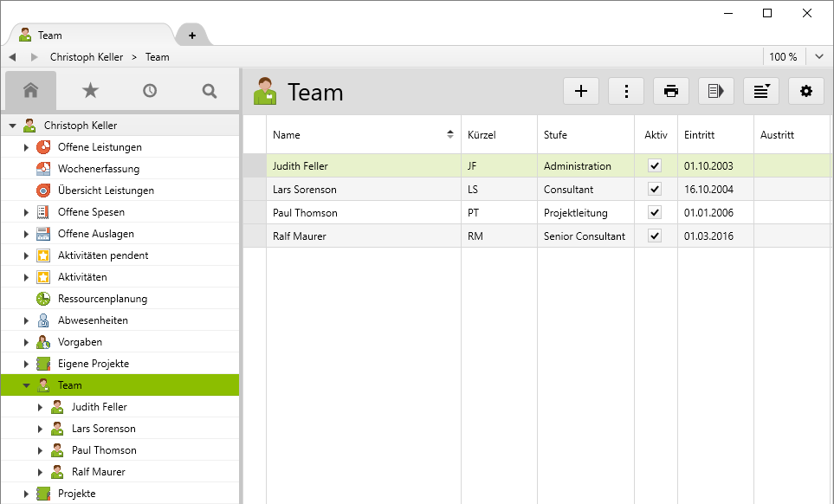Click the plus icon to add a team member
This screenshot has height=504, width=834.
(x=581, y=91)
